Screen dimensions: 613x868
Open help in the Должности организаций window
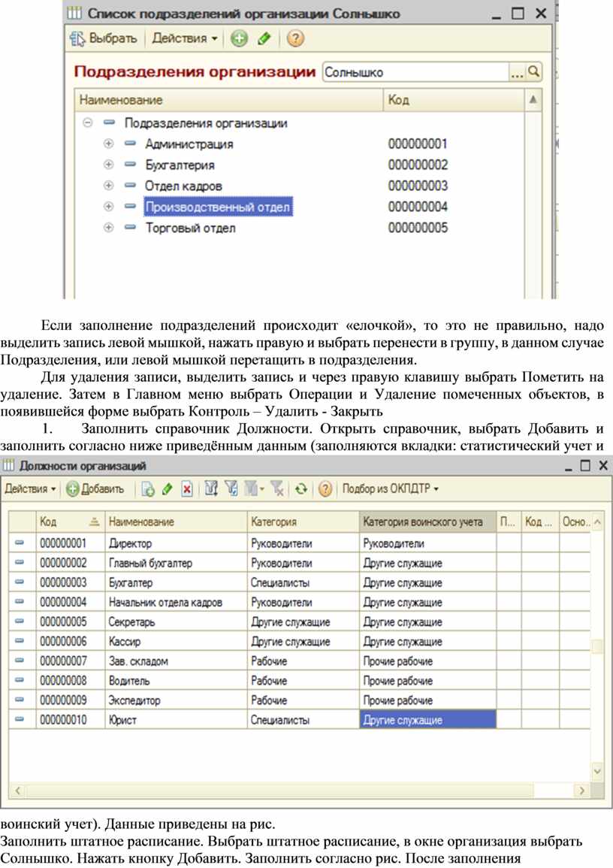pos(325,488)
